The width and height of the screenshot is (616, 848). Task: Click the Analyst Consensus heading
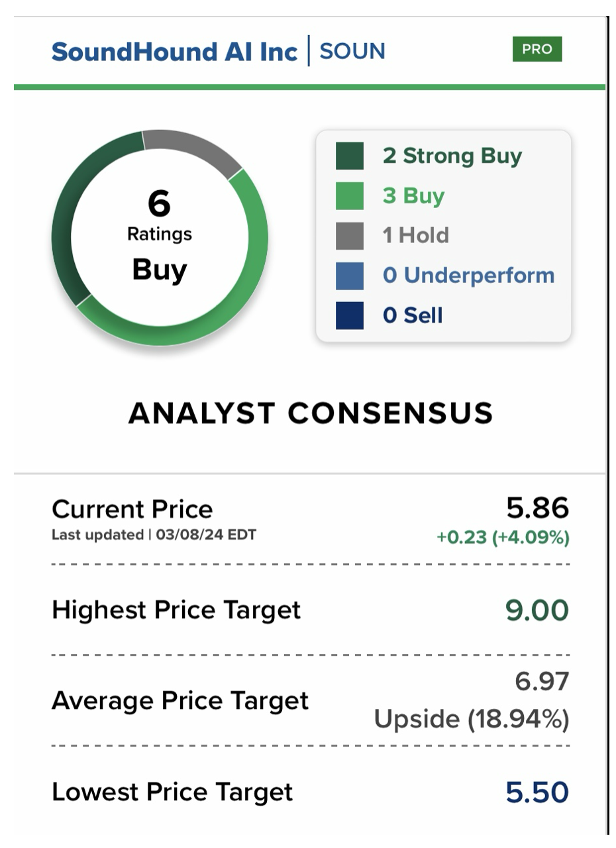310,413
